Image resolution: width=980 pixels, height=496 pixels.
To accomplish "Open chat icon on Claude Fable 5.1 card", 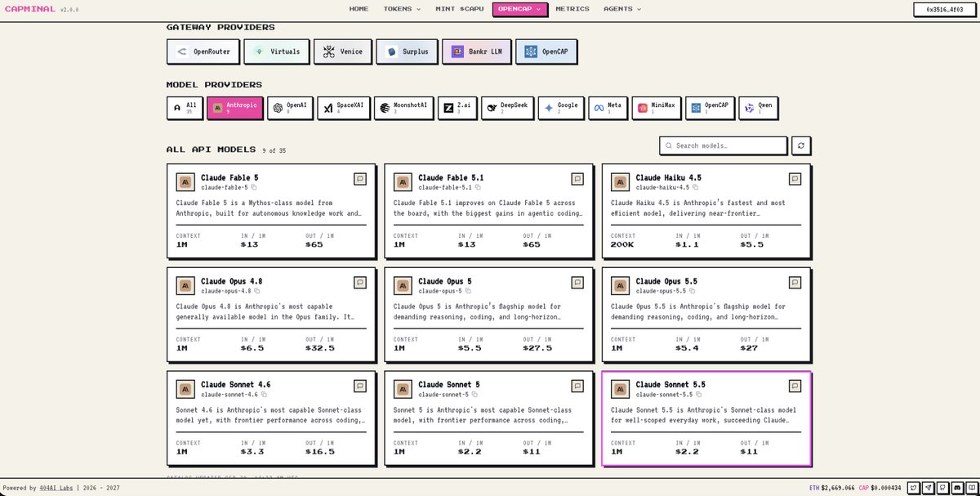I will point(577,179).
